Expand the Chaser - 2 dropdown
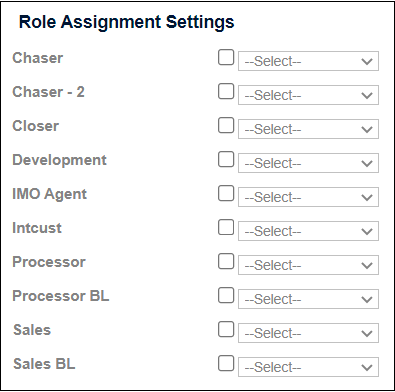The image size is (395, 392). (x=308, y=95)
